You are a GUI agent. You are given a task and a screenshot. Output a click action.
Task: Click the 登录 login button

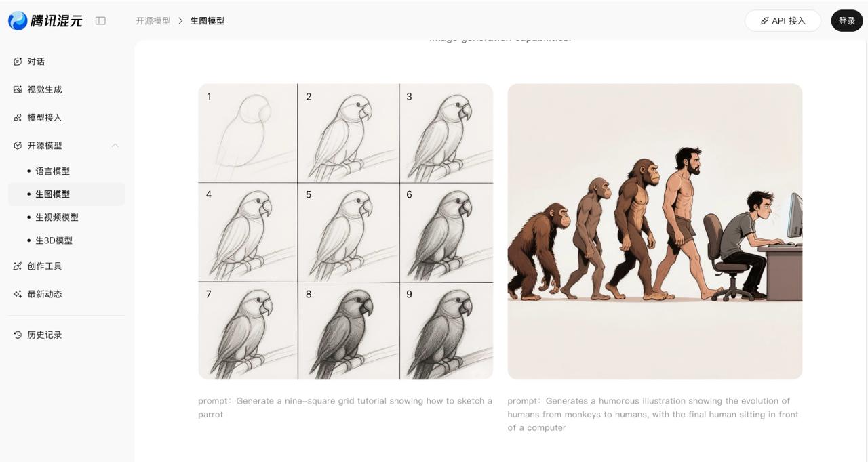coord(846,21)
